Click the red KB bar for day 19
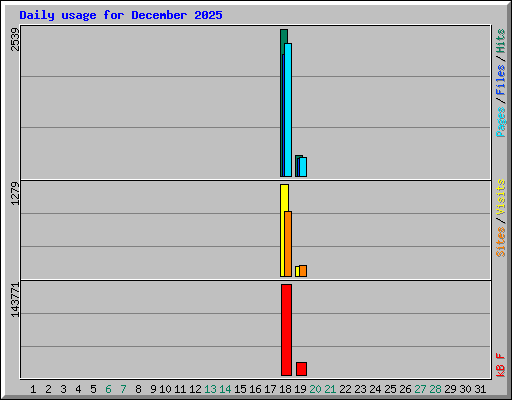Viewport: 512px width, 400px height. point(301,369)
